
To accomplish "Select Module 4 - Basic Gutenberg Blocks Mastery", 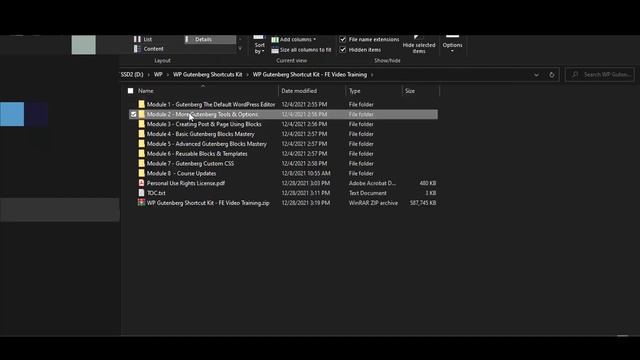I will 201,133.
